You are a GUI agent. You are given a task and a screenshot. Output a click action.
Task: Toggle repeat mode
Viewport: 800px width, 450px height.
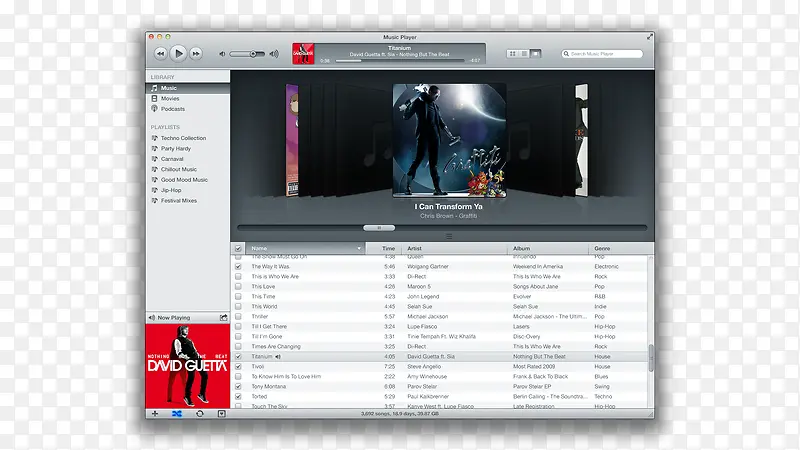coord(199,413)
